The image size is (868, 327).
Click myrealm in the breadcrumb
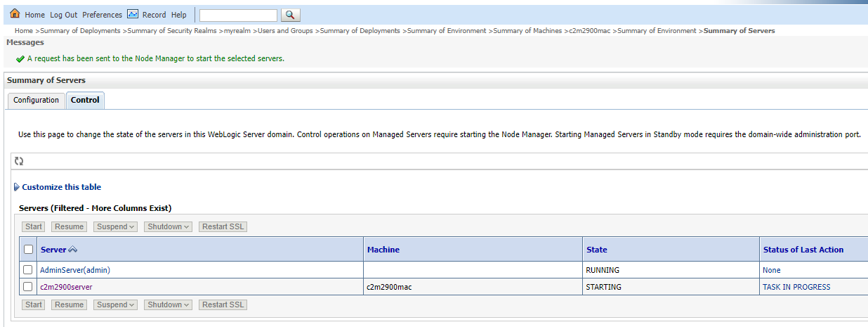(237, 31)
